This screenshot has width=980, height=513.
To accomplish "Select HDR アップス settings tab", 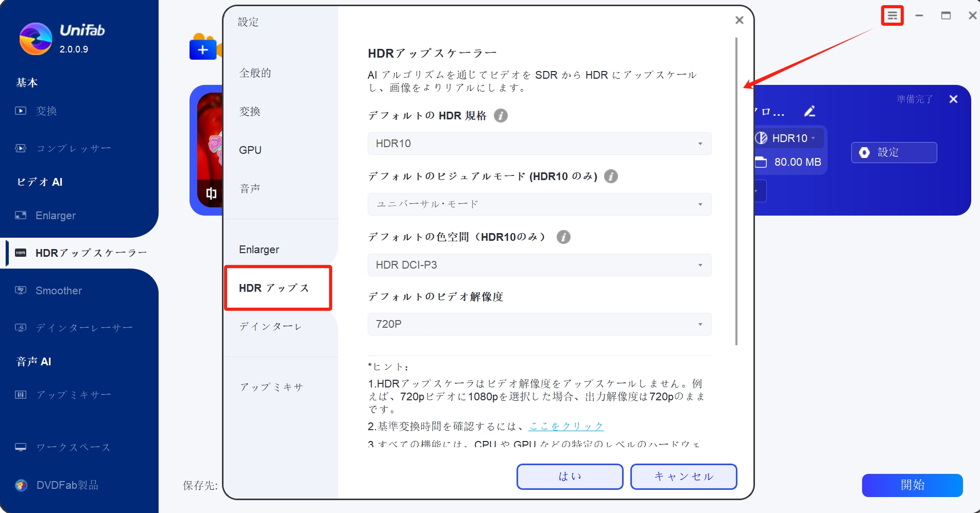I will point(278,288).
